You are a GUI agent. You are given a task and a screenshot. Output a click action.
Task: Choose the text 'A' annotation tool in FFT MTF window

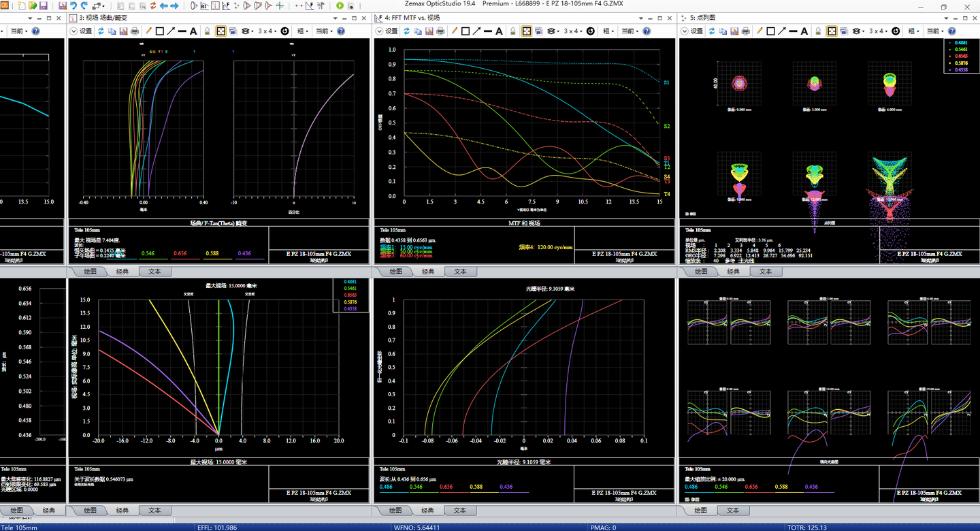499,31
